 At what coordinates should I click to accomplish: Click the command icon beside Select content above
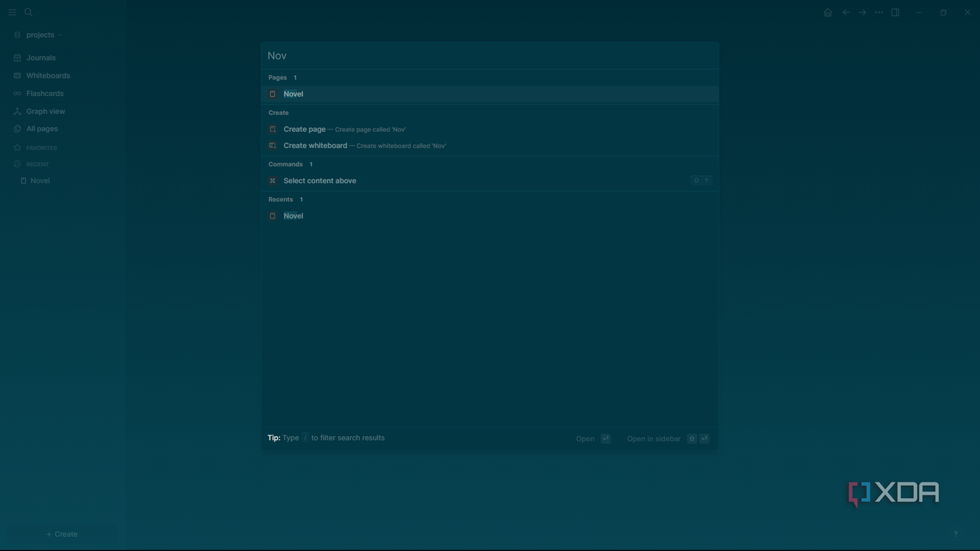coord(272,181)
